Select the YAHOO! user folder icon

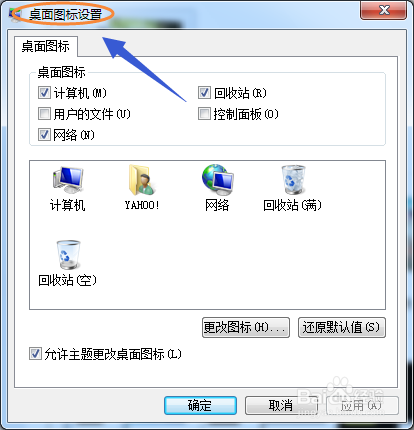pos(142,180)
